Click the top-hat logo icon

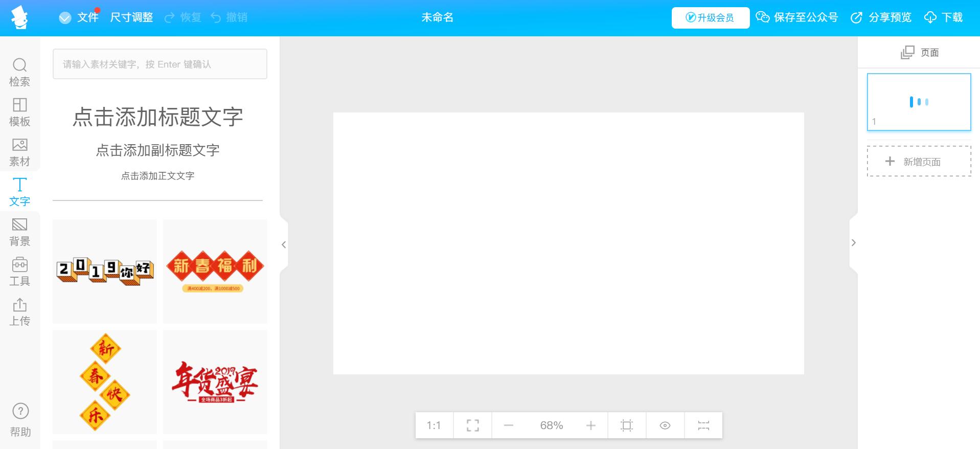[19, 18]
